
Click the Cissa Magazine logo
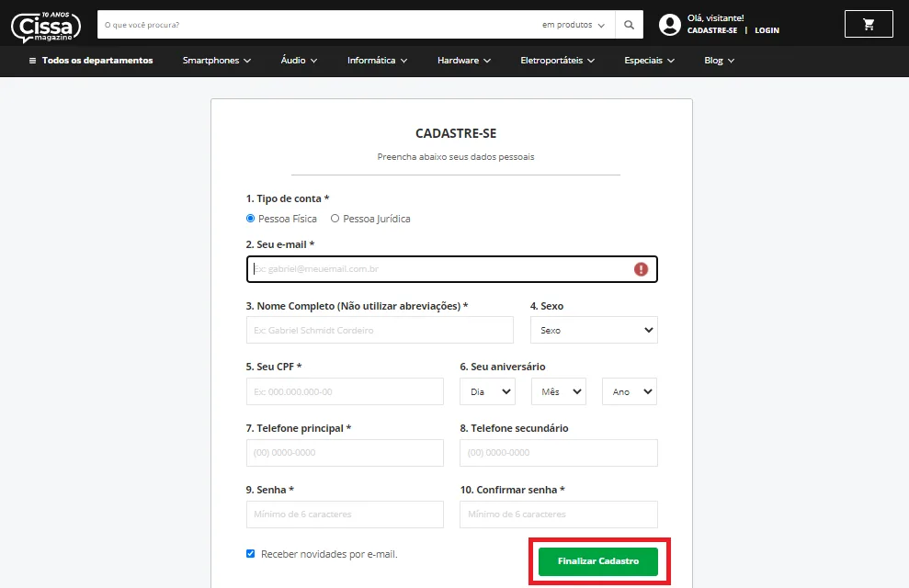[x=46, y=27]
